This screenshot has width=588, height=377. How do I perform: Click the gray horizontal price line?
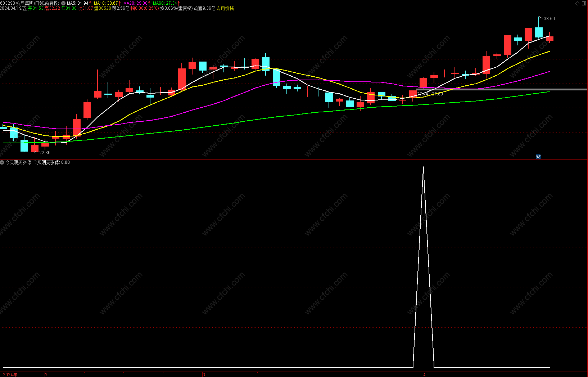click(x=502, y=89)
